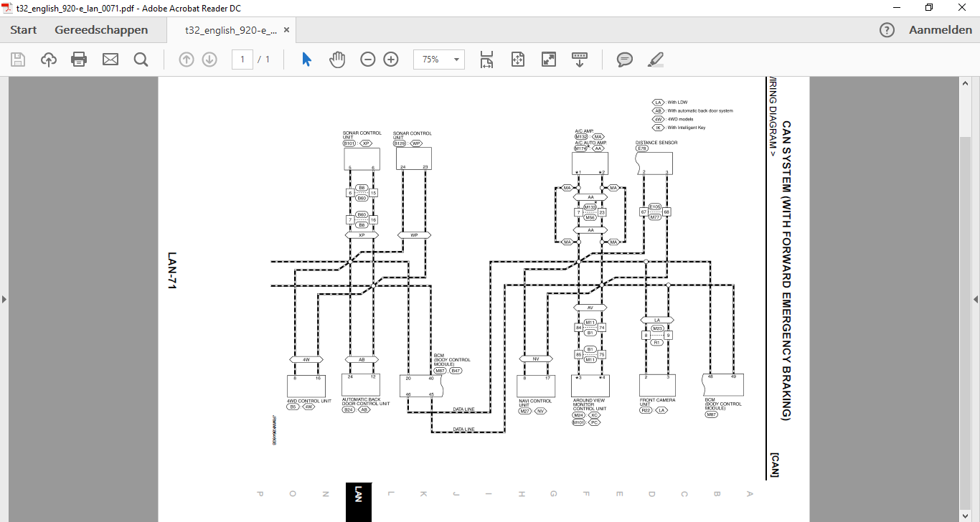
Task: Click the A/C AUTO AMP label
Action: [590, 143]
